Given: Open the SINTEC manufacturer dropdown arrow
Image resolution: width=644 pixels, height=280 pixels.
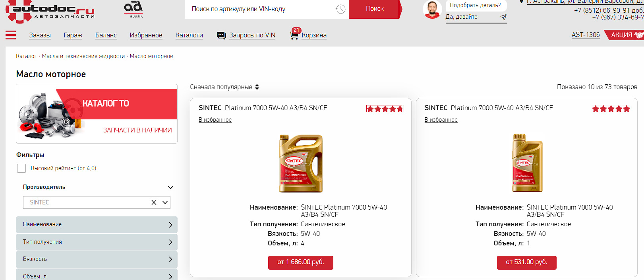Looking at the screenshot, I should (x=165, y=202).
